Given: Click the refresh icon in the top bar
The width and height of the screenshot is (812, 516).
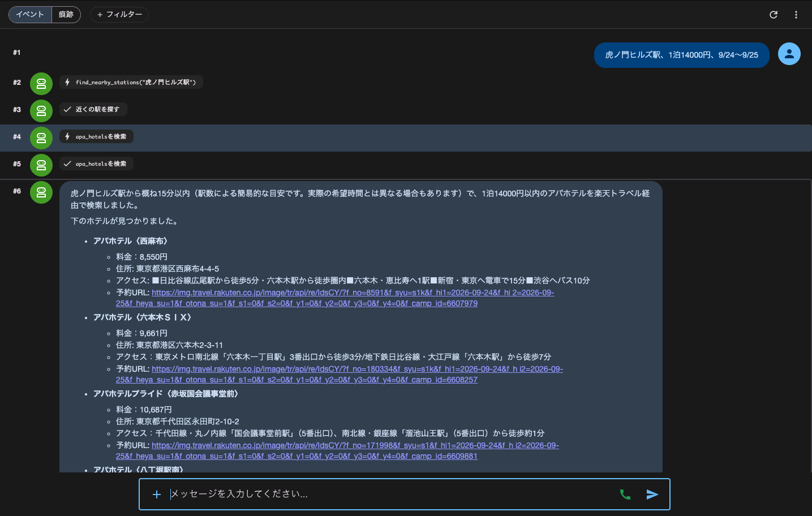Looking at the screenshot, I should 774,15.
